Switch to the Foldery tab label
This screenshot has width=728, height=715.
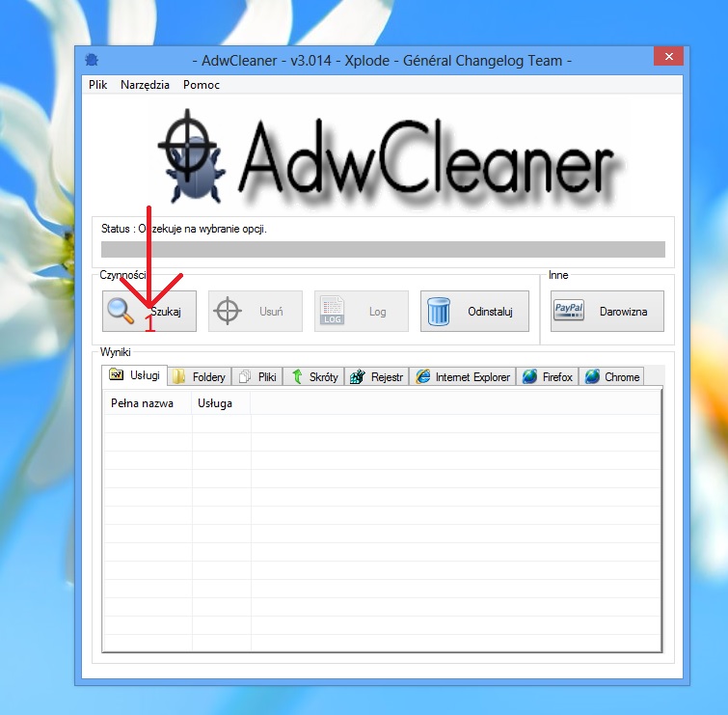click(x=209, y=377)
